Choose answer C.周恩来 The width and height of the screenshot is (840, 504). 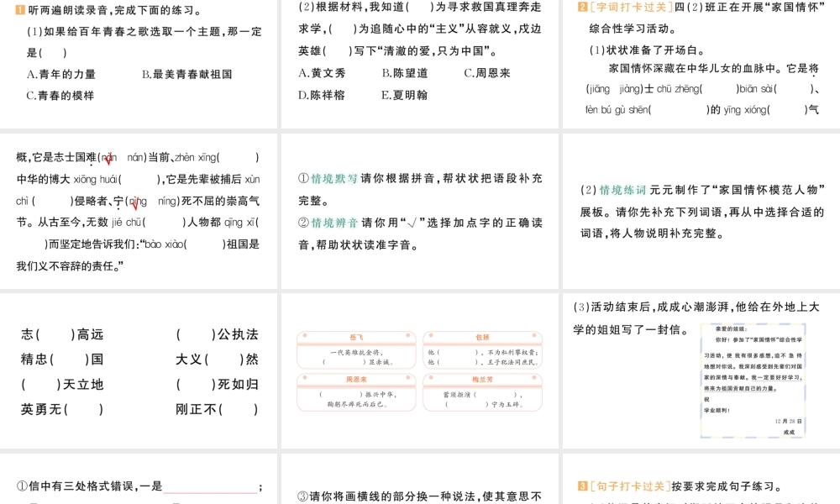[x=487, y=73]
